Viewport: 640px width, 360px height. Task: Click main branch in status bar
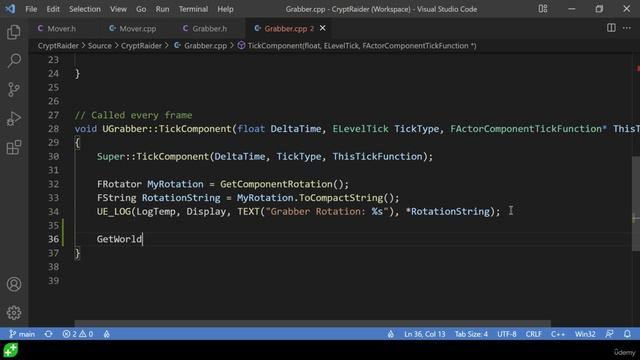click(22, 334)
